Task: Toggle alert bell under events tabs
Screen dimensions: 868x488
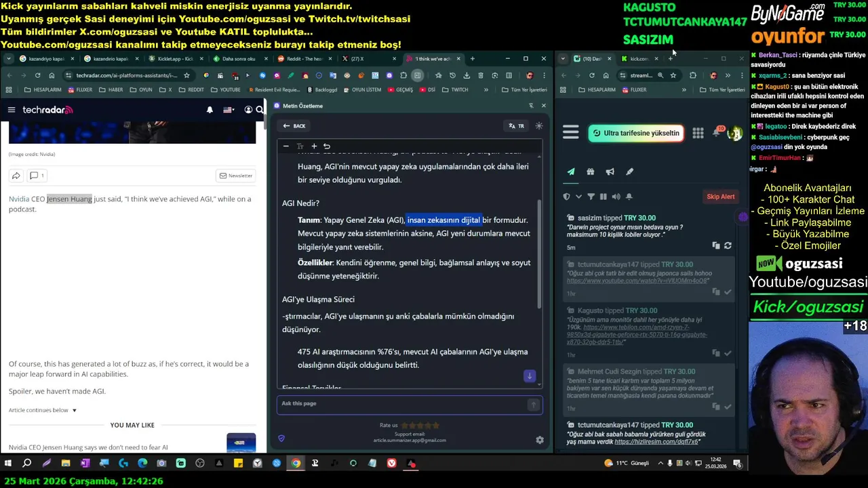Action: pos(629,197)
